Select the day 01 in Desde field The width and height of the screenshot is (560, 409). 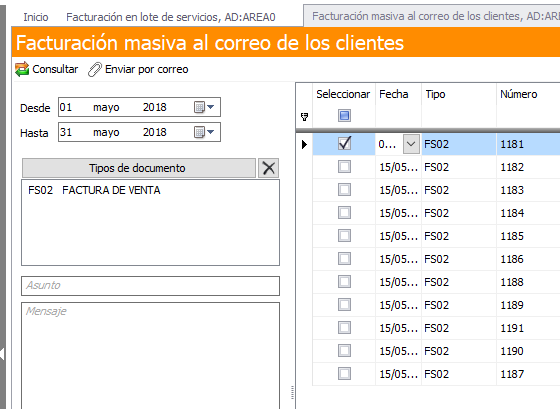coord(66,107)
